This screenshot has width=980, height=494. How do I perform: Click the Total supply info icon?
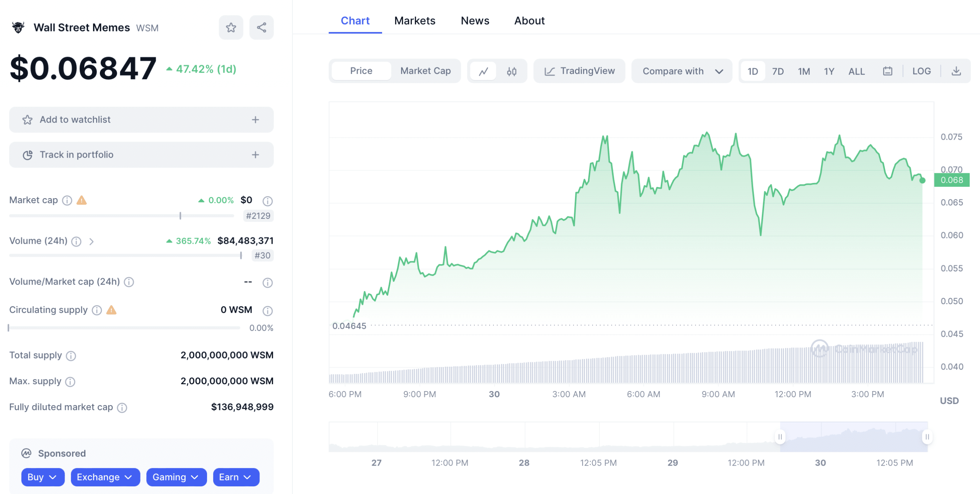pos(71,356)
